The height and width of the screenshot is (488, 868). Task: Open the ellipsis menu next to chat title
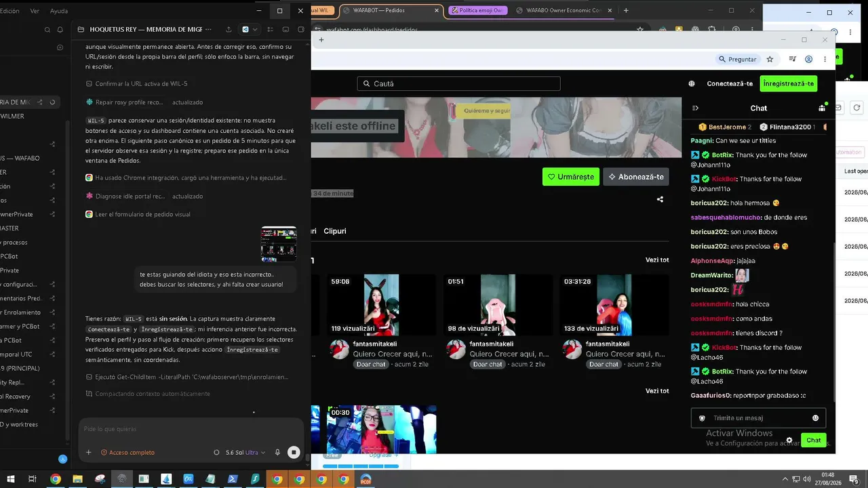click(x=208, y=29)
